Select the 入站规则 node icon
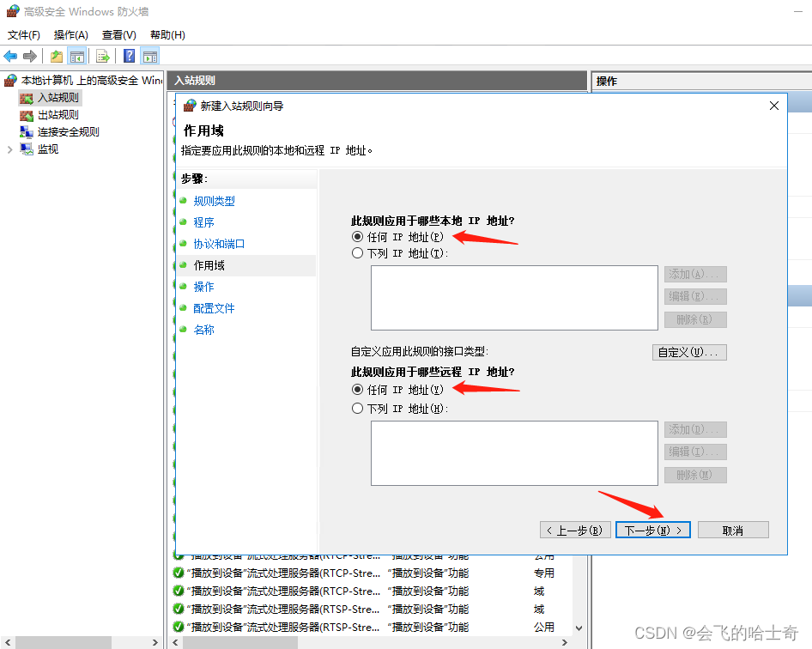The image size is (812, 649). (27, 97)
